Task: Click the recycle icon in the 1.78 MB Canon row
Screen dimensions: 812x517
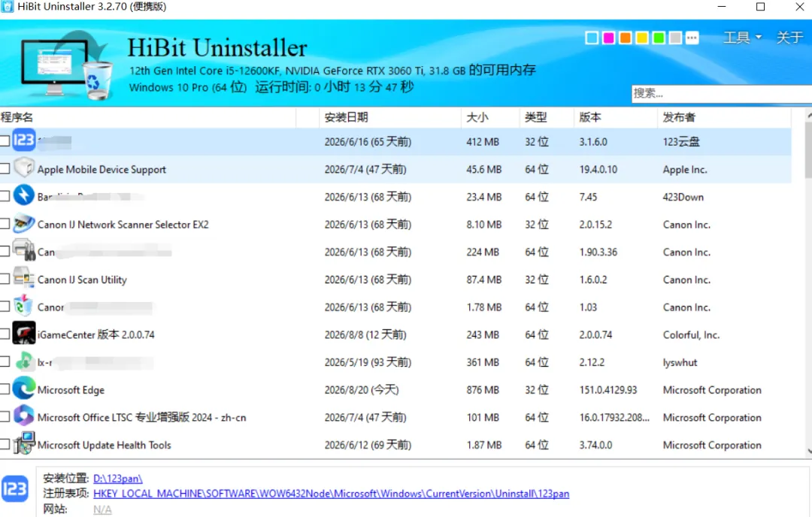Action: 24,305
